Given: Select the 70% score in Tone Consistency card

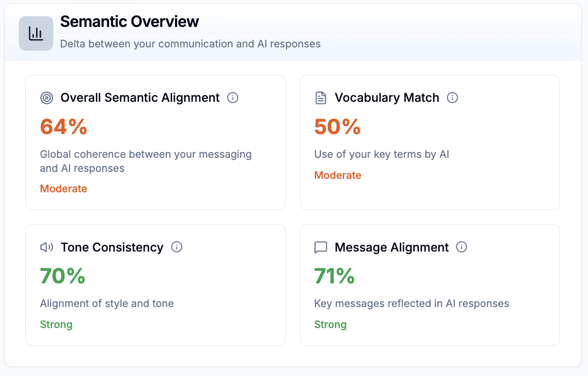Looking at the screenshot, I should pos(62,276).
